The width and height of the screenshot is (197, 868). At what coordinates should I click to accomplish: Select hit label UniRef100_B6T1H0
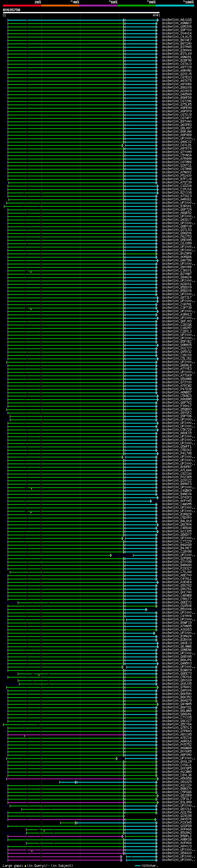tap(177, 43)
